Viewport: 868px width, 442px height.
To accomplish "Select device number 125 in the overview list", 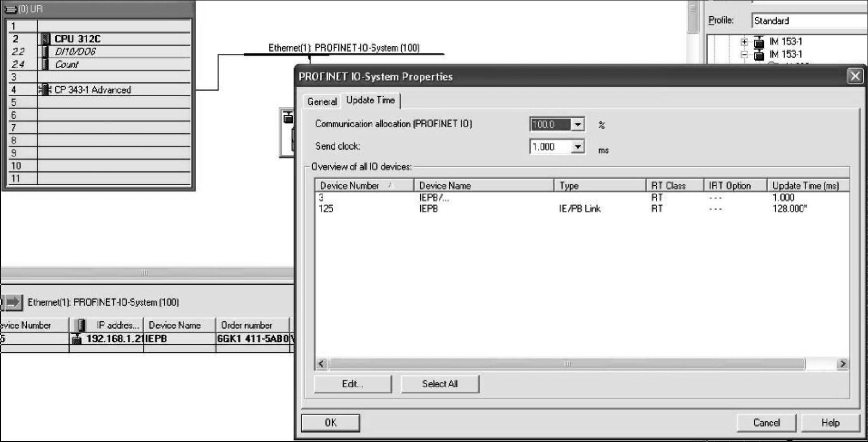I will pos(582,208).
